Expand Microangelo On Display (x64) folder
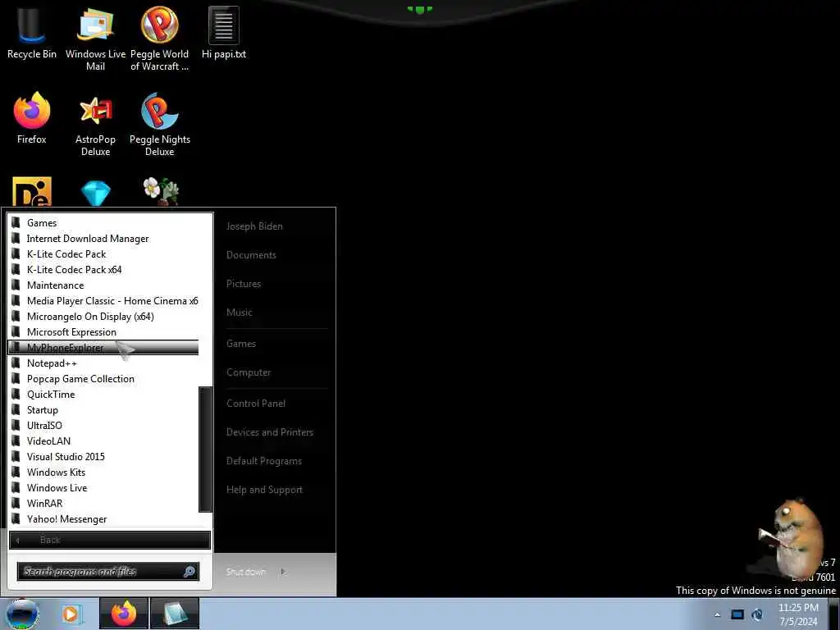The height and width of the screenshot is (630, 840). click(103, 316)
